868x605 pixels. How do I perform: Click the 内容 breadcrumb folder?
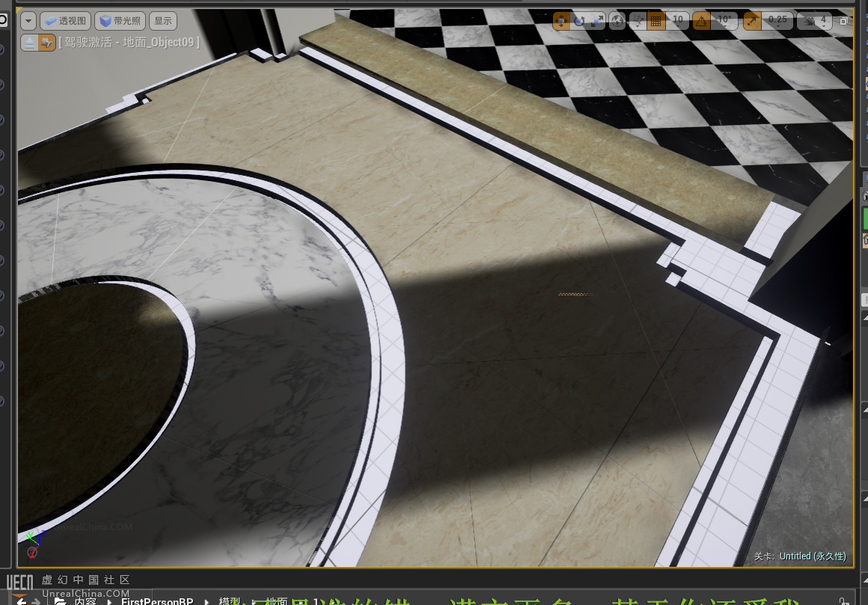click(x=85, y=601)
